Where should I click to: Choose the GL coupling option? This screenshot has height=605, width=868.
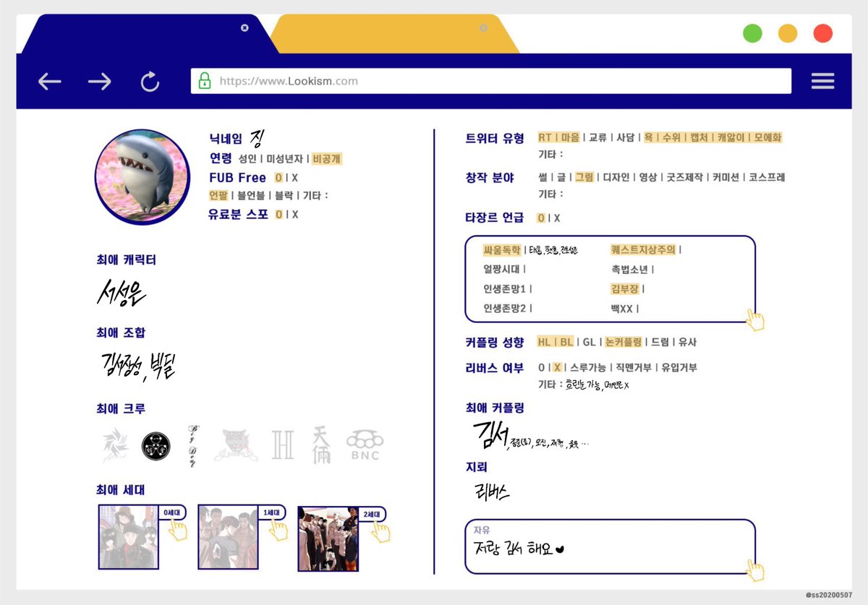(590, 343)
